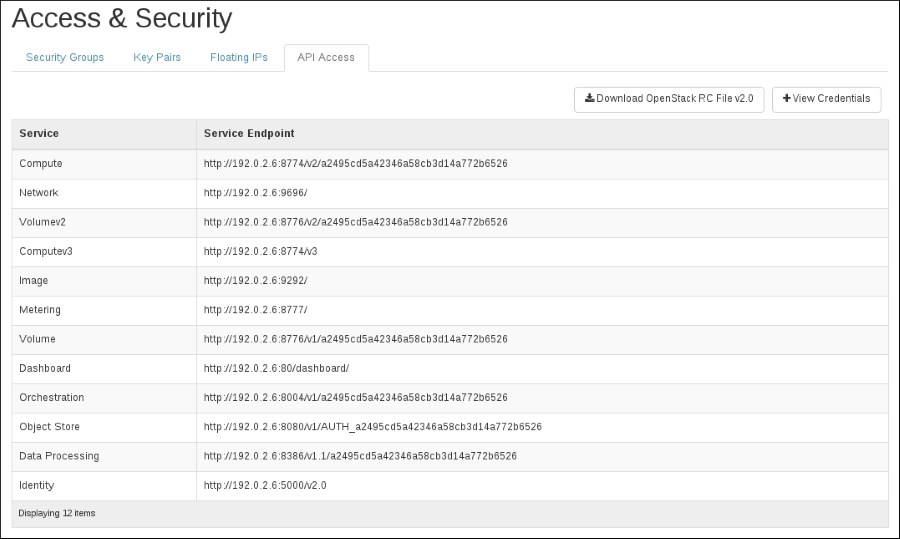Image resolution: width=900 pixels, height=539 pixels.
Task: Click the Service column header
Action: click(39, 134)
